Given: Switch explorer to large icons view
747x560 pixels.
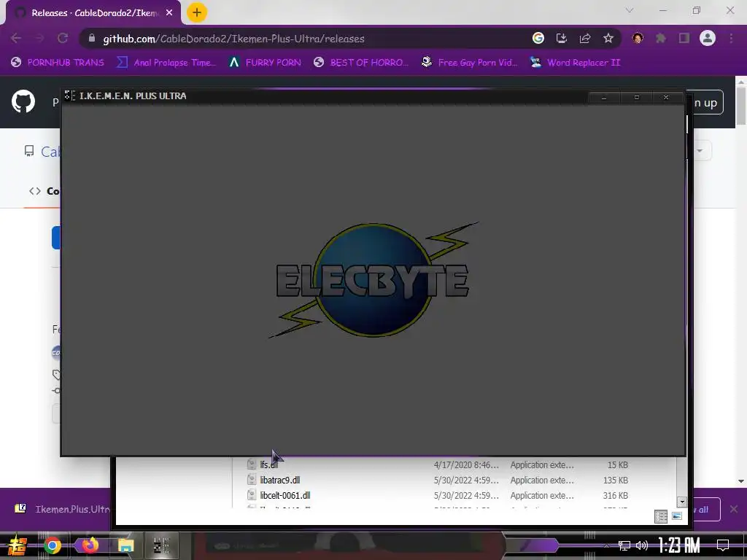Looking at the screenshot, I should 677,516.
